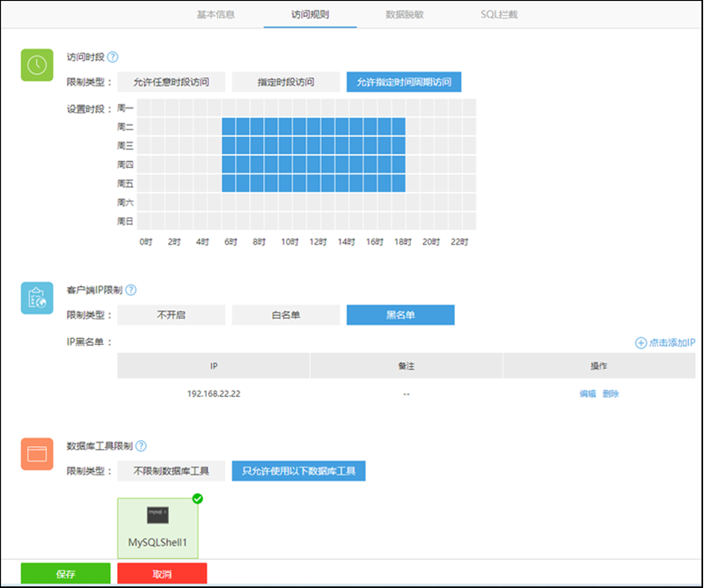Viewport: 704px width, 588px height.
Task: Go to the SQL拦截 tab
Action: (499, 15)
